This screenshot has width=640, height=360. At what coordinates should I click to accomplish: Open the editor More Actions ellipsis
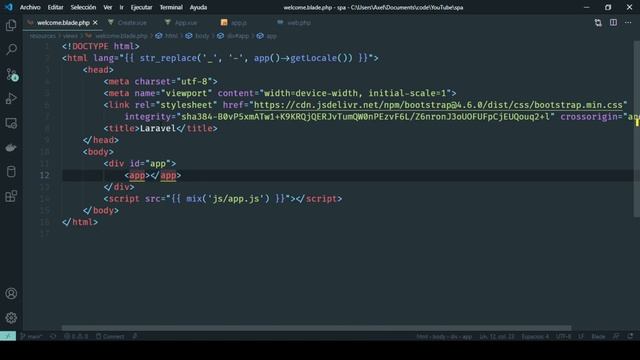coord(628,23)
